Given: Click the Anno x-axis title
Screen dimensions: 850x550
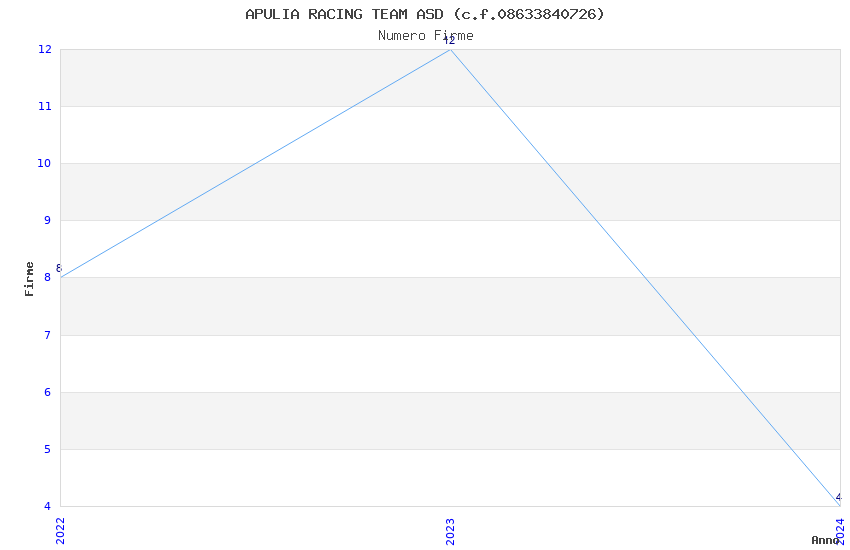Looking at the screenshot, I should [825, 540].
